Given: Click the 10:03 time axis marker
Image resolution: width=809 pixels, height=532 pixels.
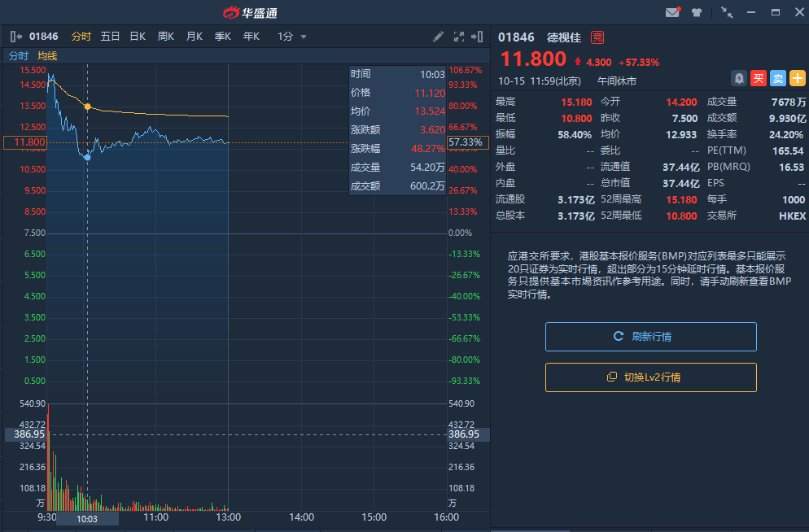Looking at the screenshot, I should tap(87, 518).
